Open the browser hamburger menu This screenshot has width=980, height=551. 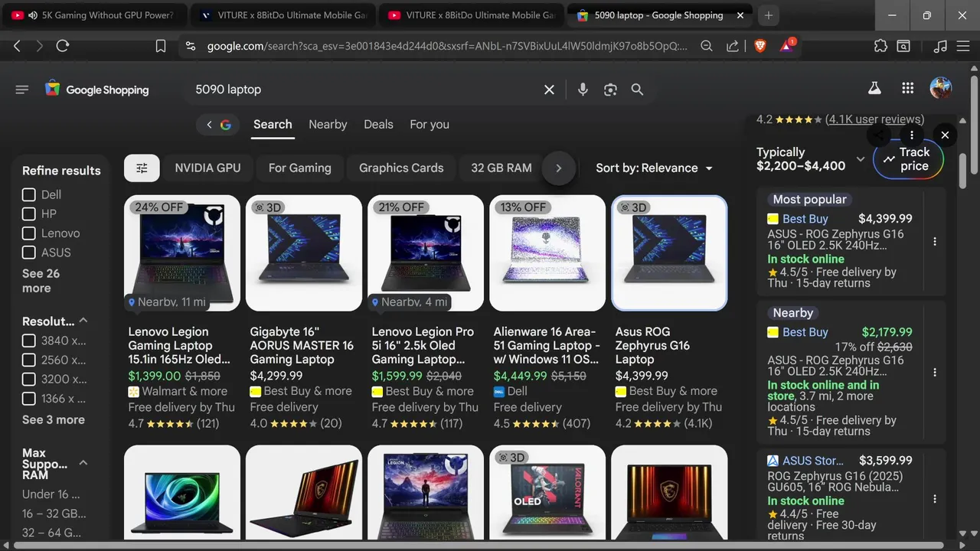tap(963, 46)
